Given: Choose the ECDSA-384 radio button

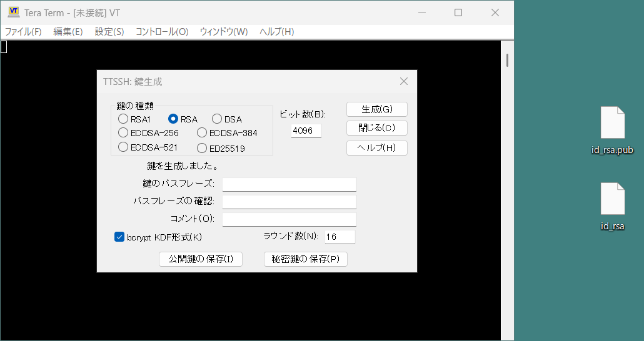Looking at the screenshot, I should (x=202, y=132).
